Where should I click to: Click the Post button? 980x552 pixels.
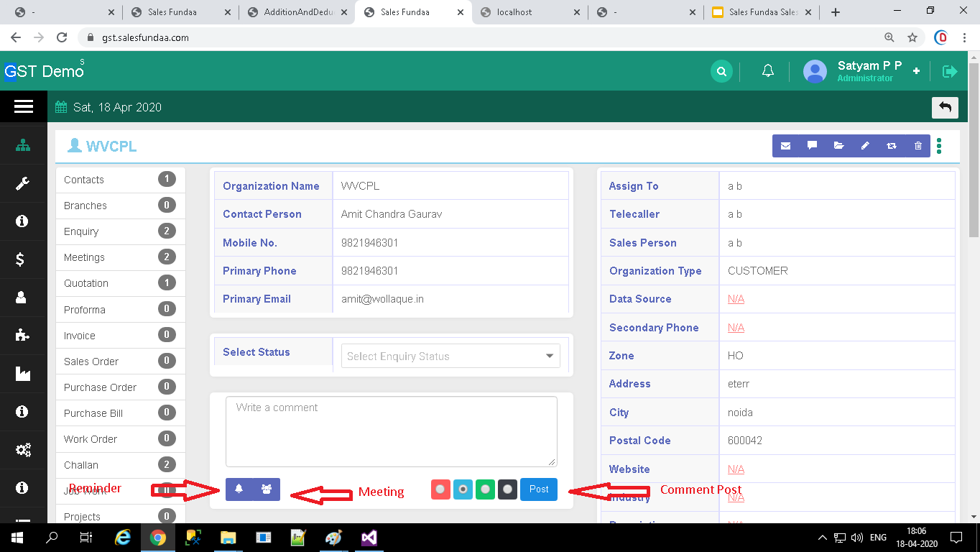539,489
